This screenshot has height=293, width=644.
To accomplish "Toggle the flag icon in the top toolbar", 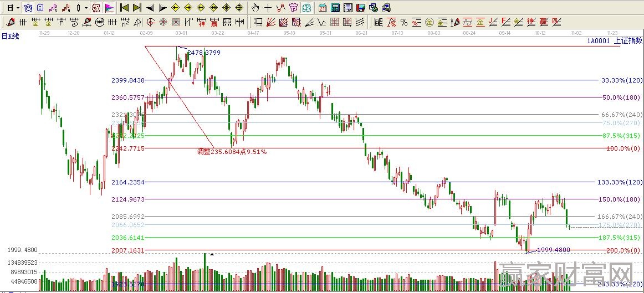I will click(x=109, y=8).
